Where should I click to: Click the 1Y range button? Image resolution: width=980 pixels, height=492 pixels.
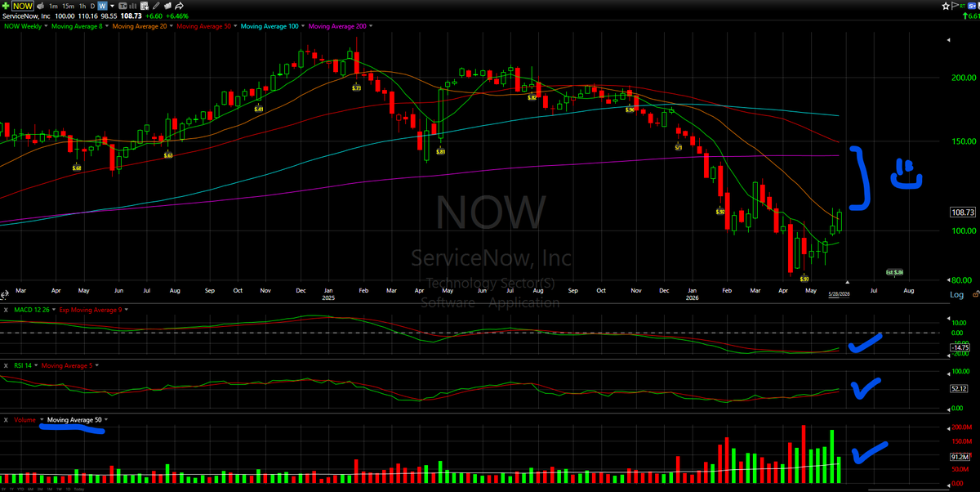11,489
